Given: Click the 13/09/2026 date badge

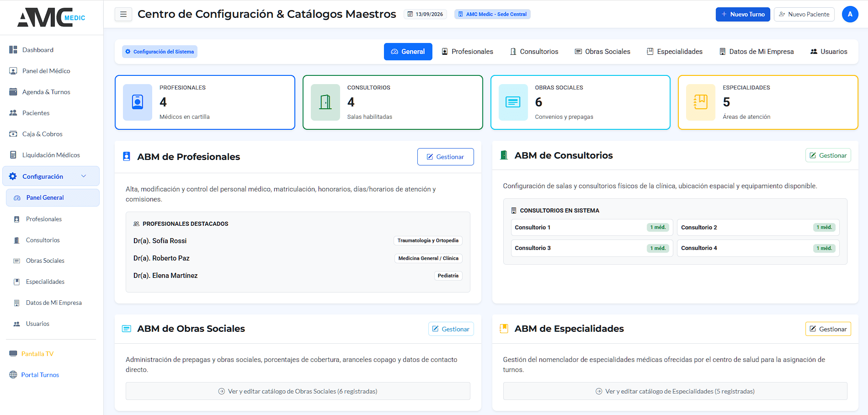Looking at the screenshot, I should [425, 14].
